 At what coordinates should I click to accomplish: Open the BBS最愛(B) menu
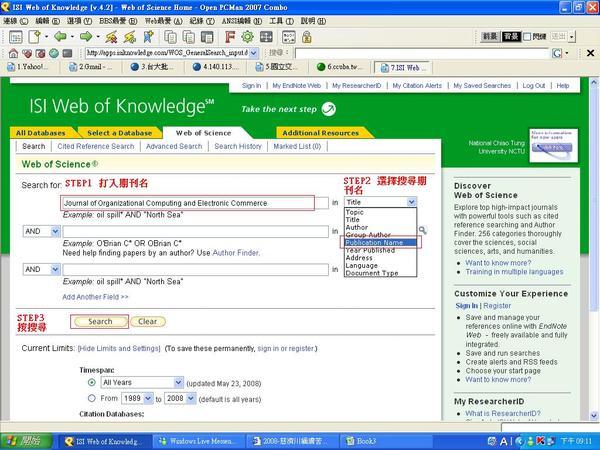click(118, 21)
